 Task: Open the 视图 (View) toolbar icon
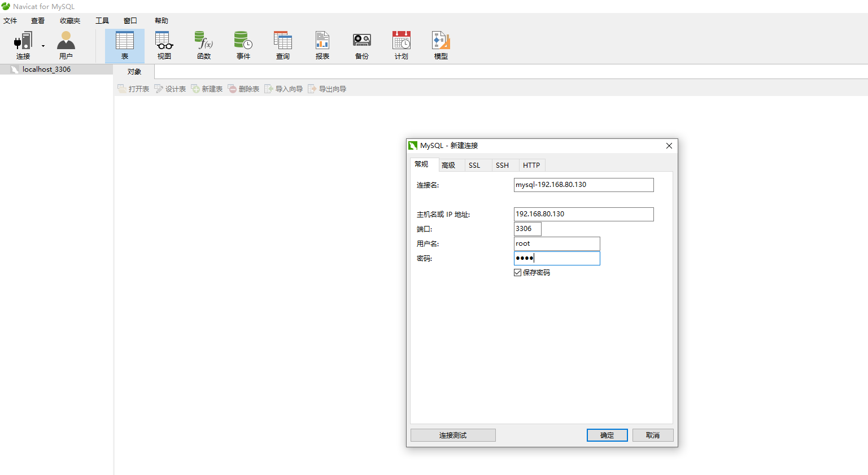click(x=164, y=46)
